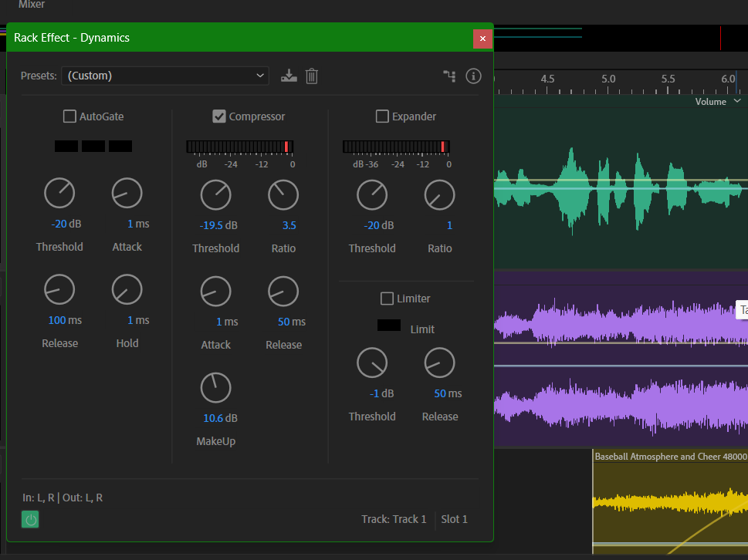
Task: Expand the Volume dropdown on the track
Action: 736,101
